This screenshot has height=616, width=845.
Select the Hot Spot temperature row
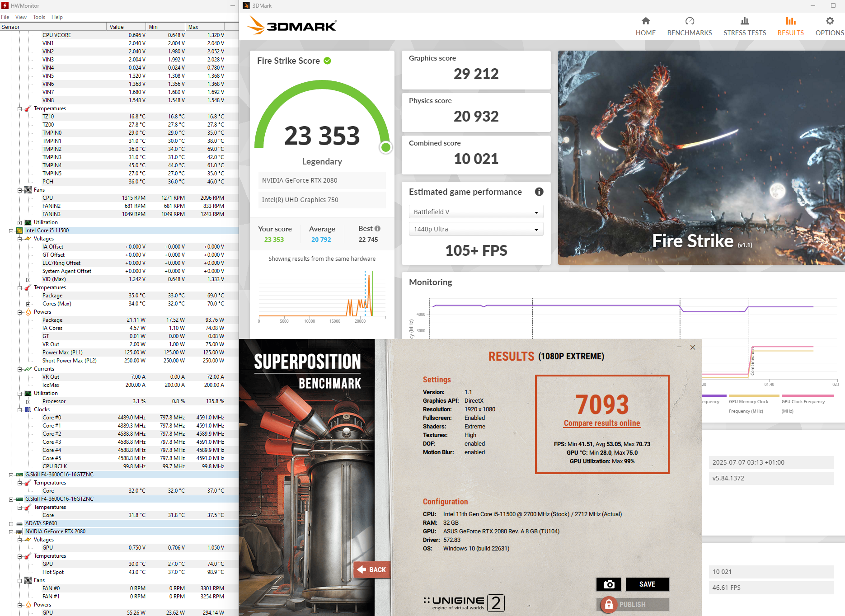(119, 572)
